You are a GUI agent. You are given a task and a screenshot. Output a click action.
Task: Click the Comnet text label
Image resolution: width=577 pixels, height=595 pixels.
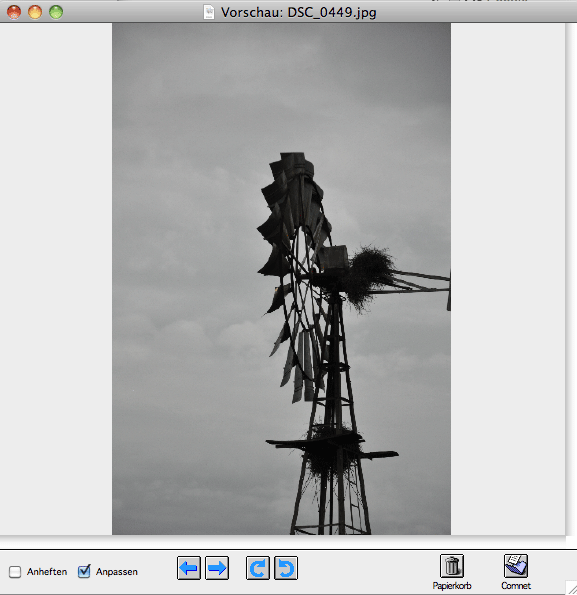pyautogui.click(x=516, y=586)
